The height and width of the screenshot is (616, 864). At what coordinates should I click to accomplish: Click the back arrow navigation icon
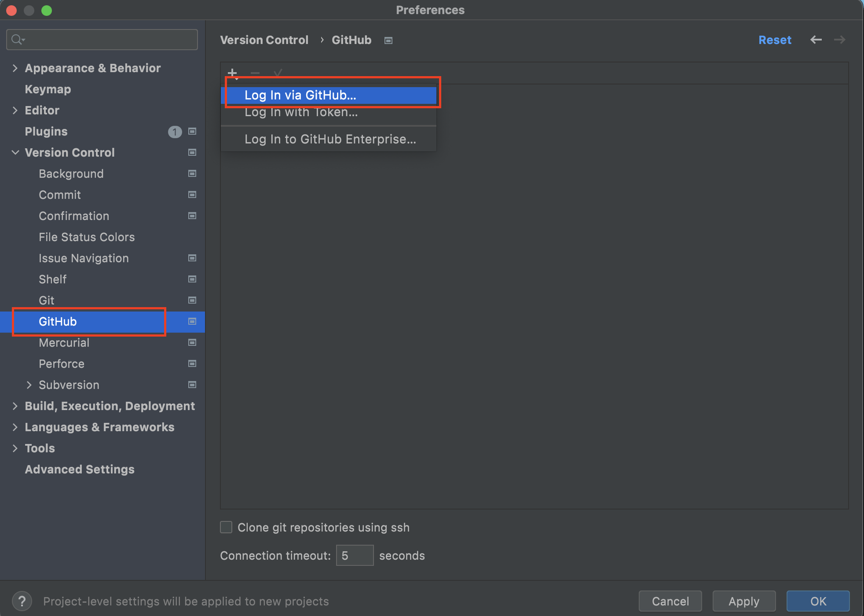point(816,40)
